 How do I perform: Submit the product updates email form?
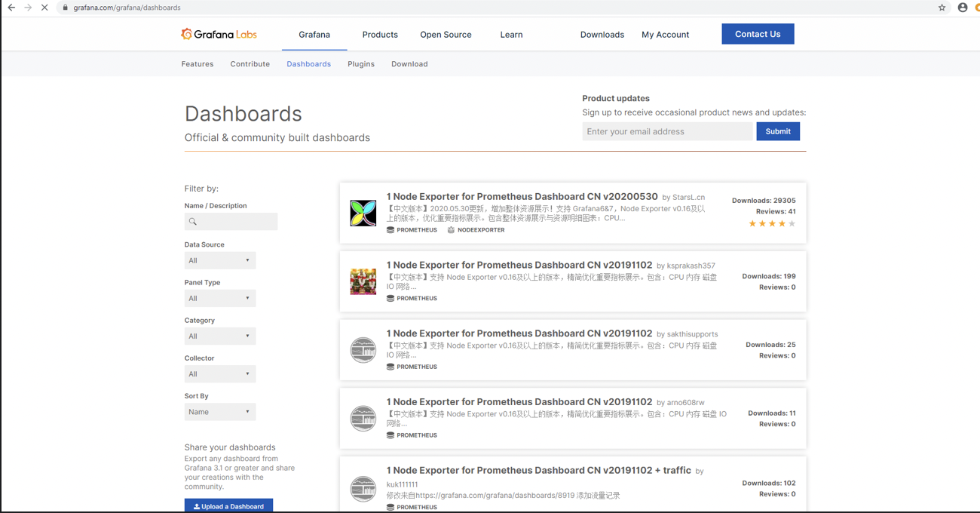[778, 131]
